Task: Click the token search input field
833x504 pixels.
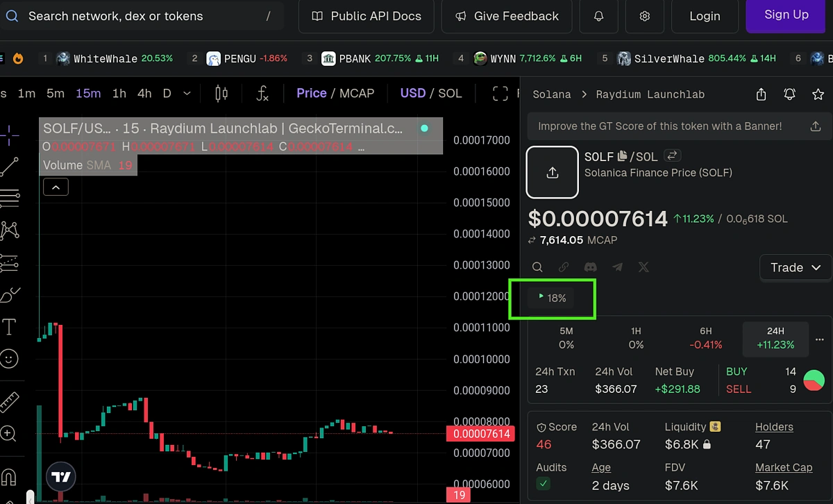Action: (139, 16)
